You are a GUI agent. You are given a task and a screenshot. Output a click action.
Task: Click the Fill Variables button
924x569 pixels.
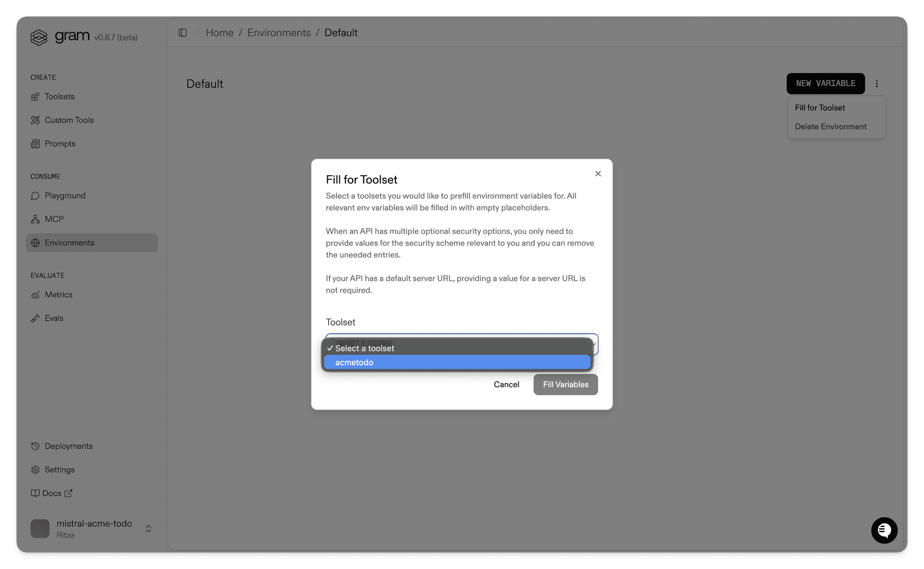pyautogui.click(x=565, y=384)
